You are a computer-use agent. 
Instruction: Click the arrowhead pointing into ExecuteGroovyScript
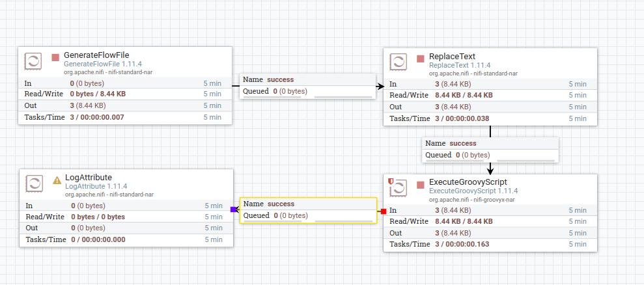tap(490, 170)
